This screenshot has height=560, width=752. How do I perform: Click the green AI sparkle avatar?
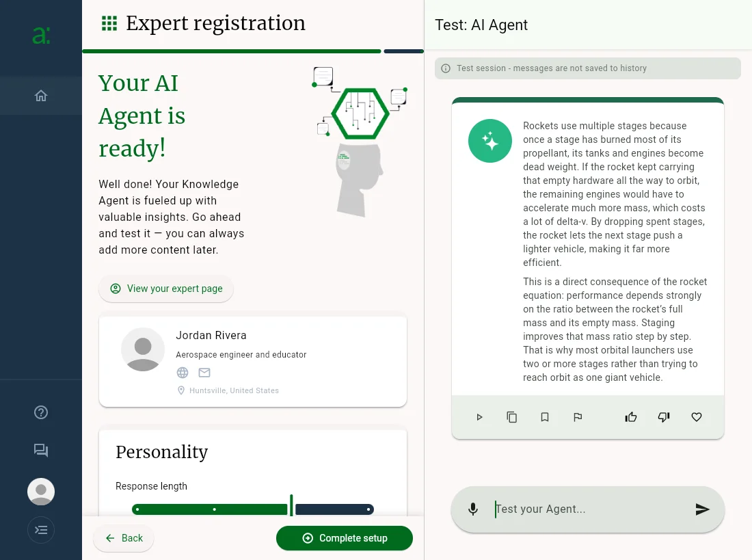(x=490, y=141)
